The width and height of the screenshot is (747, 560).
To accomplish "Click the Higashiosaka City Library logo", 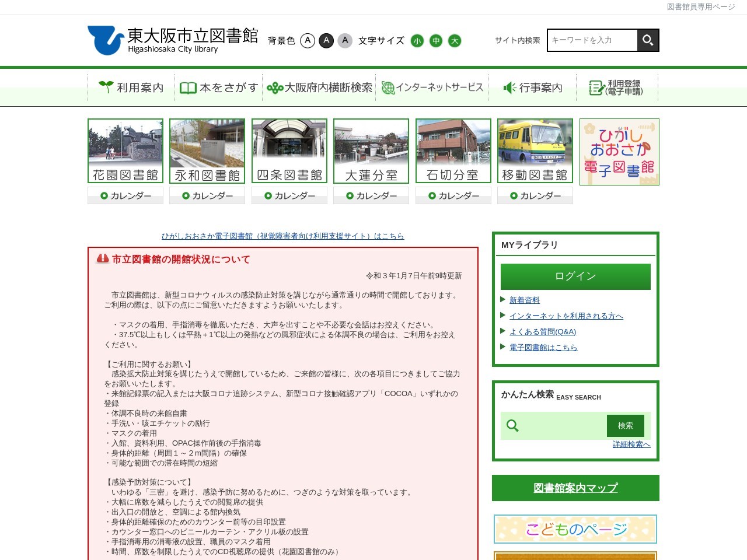I will 173,40.
